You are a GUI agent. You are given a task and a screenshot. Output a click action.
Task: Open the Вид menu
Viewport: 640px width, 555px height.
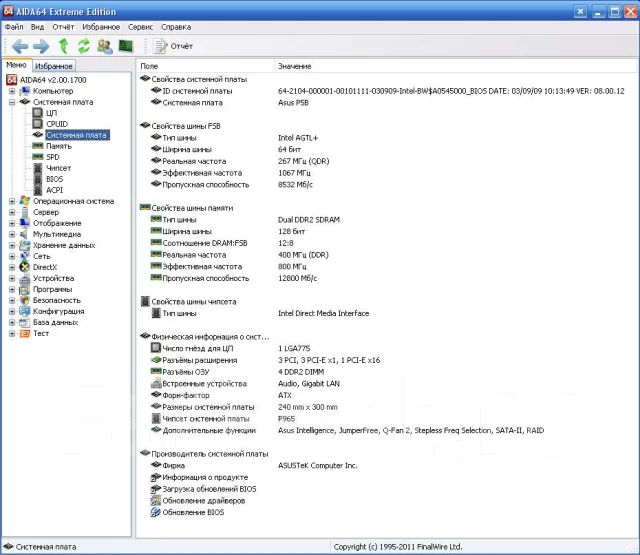click(x=37, y=27)
